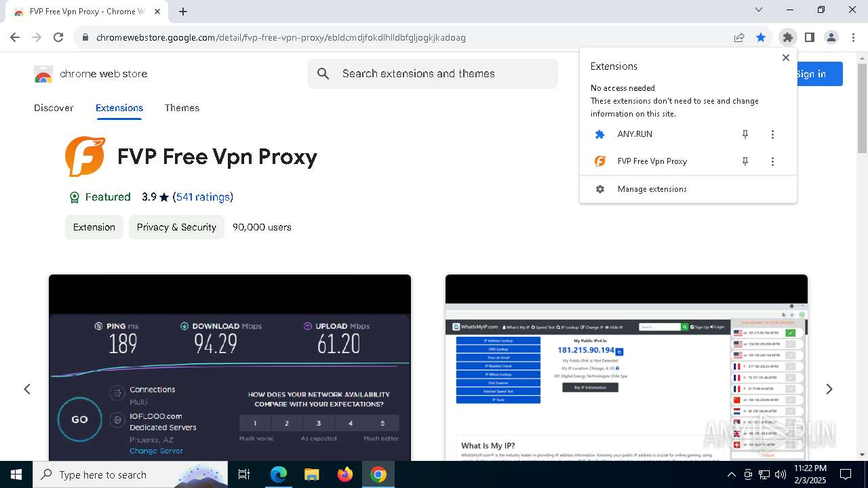Image resolution: width=868 pixels, height=488 pixels.
Task: Open Task View on the taskbar
Action: 244,474
